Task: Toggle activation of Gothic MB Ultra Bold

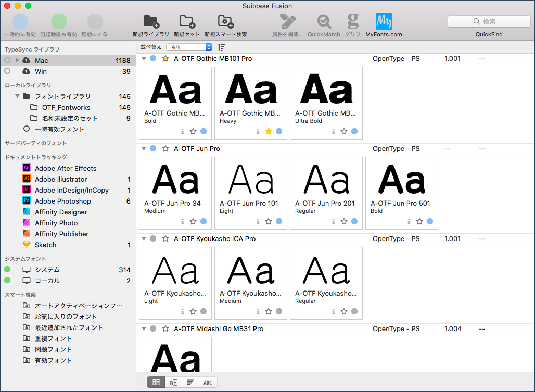Action: pyautogui.click(x=354, y=131)
